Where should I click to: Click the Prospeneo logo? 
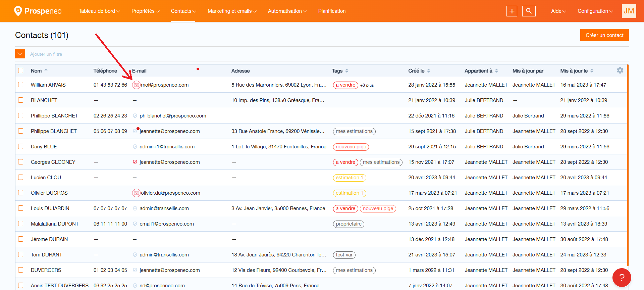38,11
